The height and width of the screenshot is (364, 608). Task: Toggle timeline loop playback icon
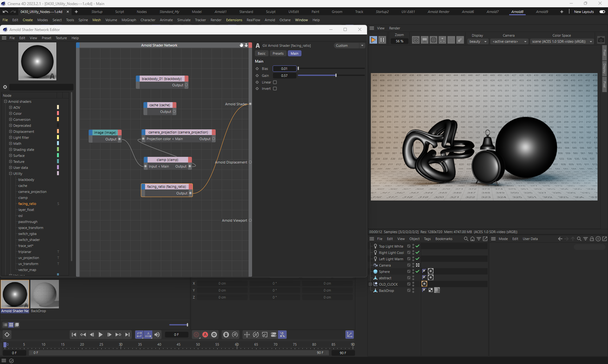click(x=139, y=335)
